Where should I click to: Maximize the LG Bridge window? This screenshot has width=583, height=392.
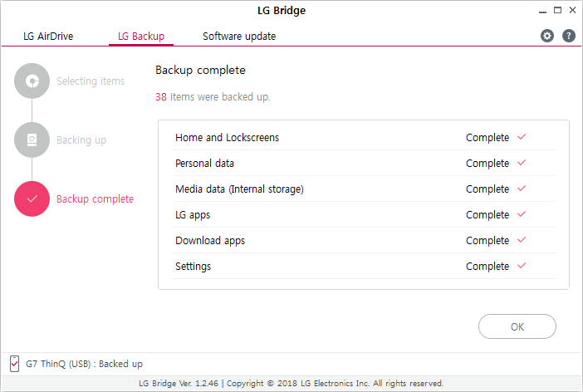click(558, 11)
